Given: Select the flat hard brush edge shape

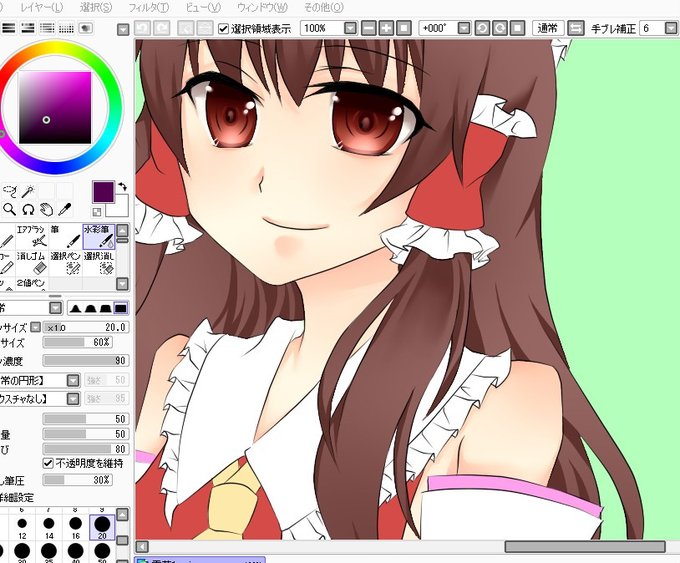Looking at the screenshot, I should [x=121, y=308].
